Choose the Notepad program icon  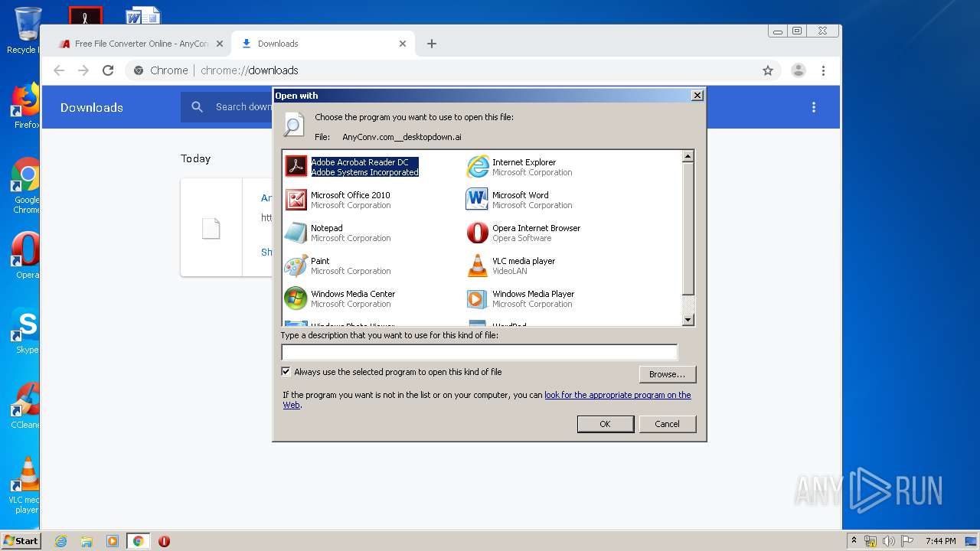(x=296, y=232)
